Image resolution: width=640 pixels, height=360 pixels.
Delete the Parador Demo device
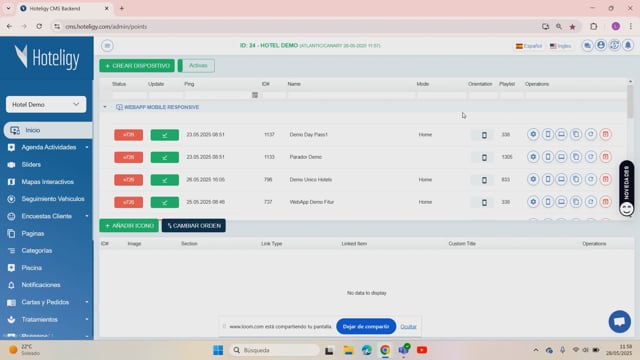coord(605,157)
